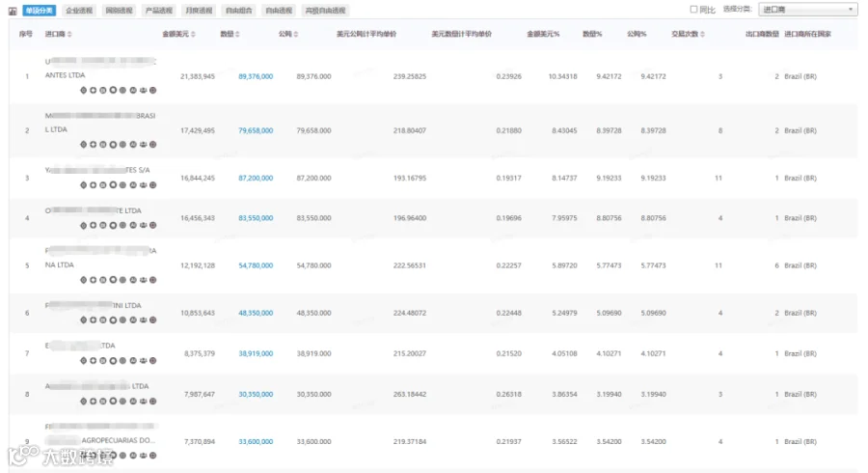
Task: Open the quantity link 87,200,000
Action: tap(256, 178)
